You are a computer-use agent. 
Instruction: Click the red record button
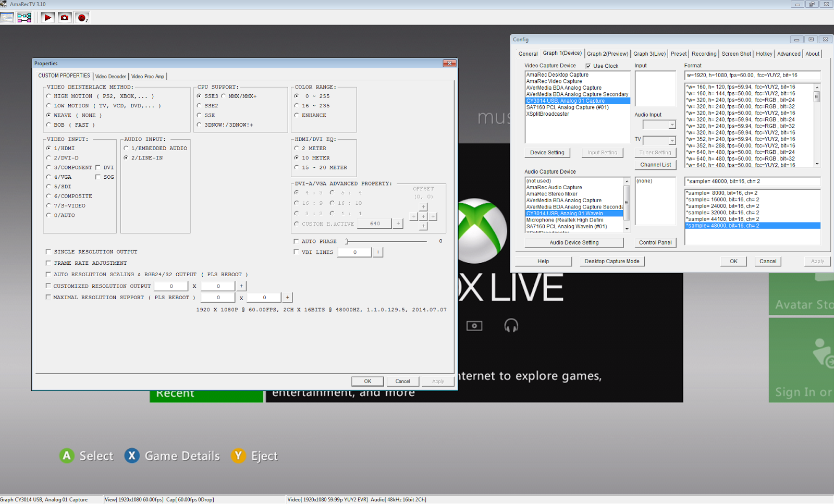(82, 17)
